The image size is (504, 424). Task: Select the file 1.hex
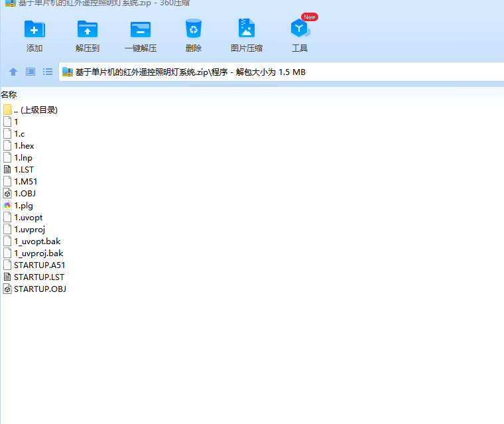(19, 146)
